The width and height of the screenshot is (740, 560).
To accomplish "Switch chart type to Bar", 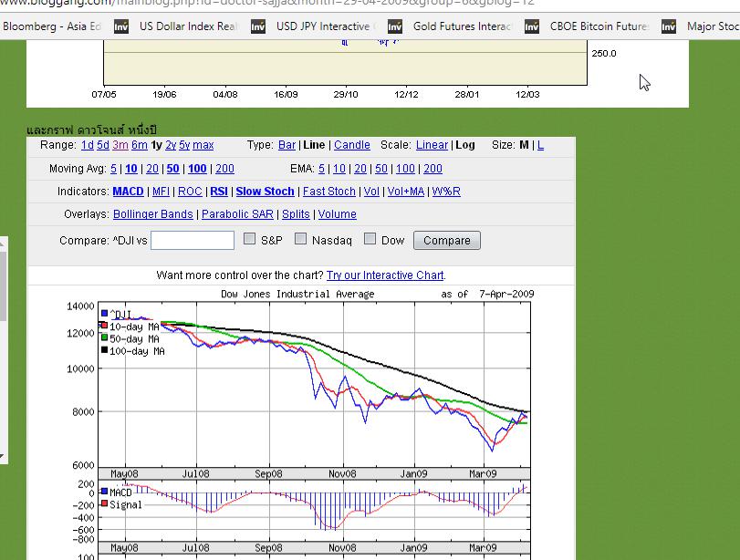I will click(287, 145).
